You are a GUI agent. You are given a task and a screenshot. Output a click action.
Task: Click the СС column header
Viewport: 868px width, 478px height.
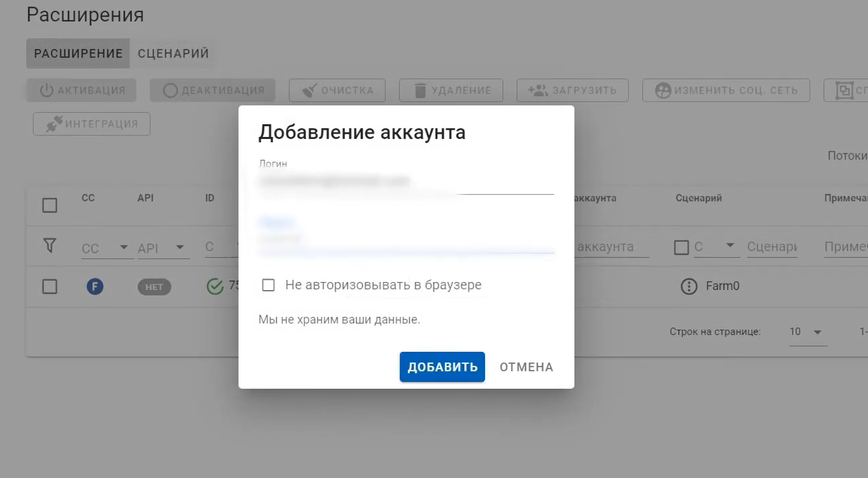point(88,198)
